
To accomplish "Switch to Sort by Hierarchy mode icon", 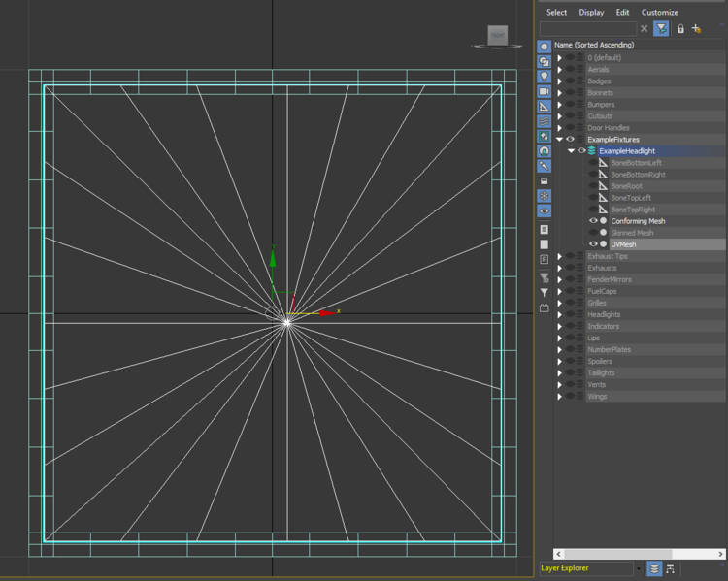I will (671, 568).
